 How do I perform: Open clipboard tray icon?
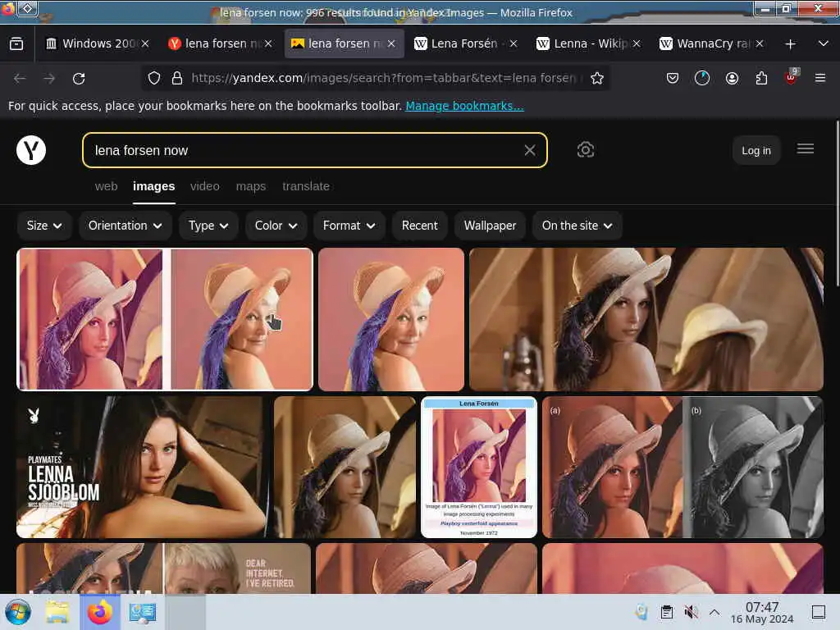[x=666, y=611]
